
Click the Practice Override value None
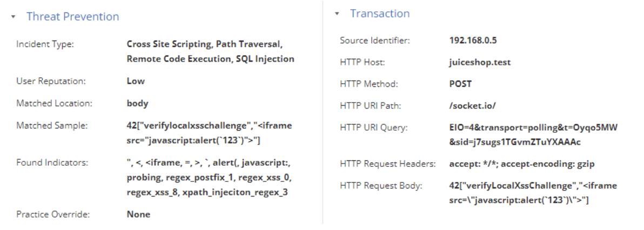(x=138, y=214)
